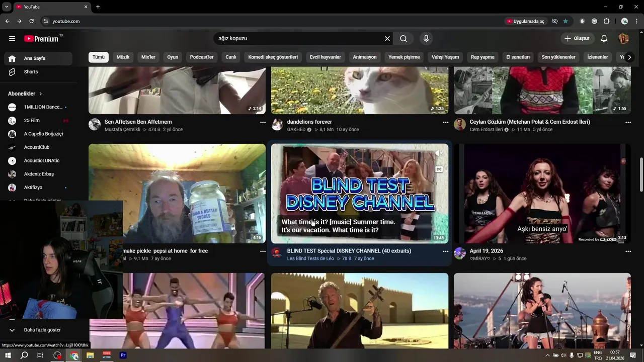644x362 pixels.
Task: Select the Tümü filter chip
Action: pyautogui.click(x=99, y=57)
